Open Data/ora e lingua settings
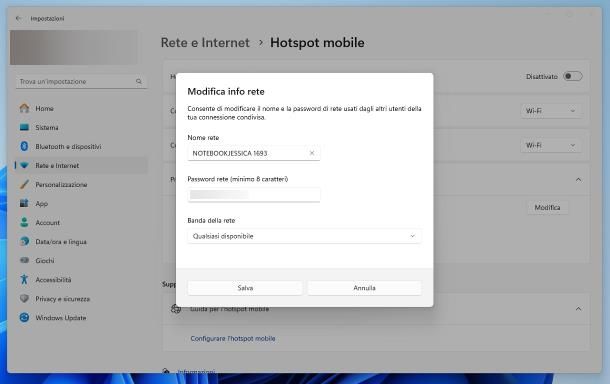610x384 pixels. (81, 242)
